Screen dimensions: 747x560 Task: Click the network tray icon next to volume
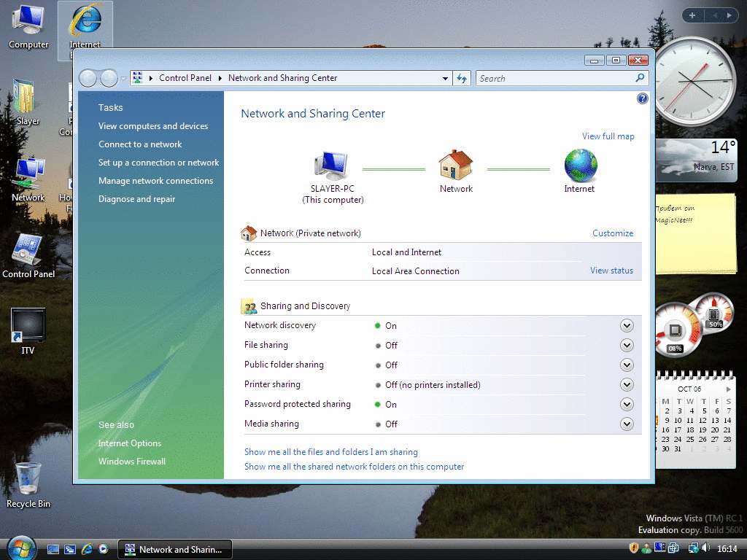693,548
